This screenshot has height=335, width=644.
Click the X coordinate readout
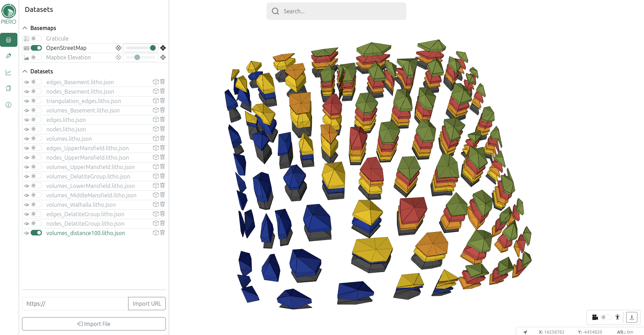click(552, 332)
